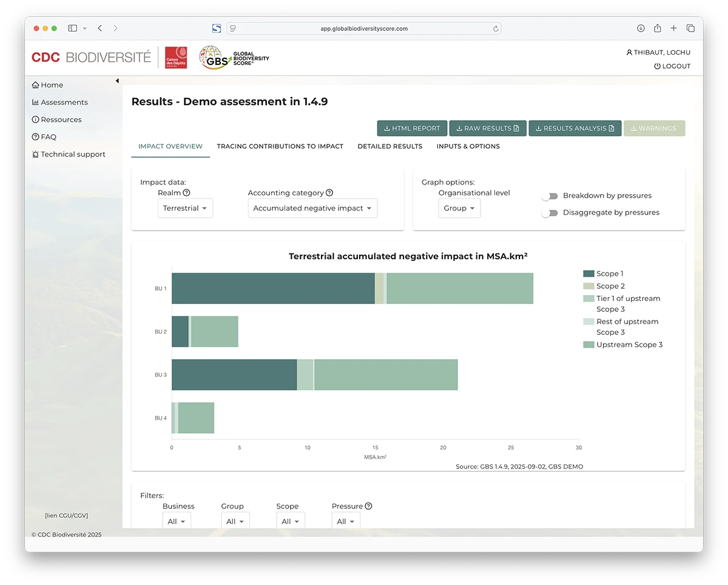Click the Accounting category help icon
The width and height of the screenshot is (728, 585).
point(329,193)
